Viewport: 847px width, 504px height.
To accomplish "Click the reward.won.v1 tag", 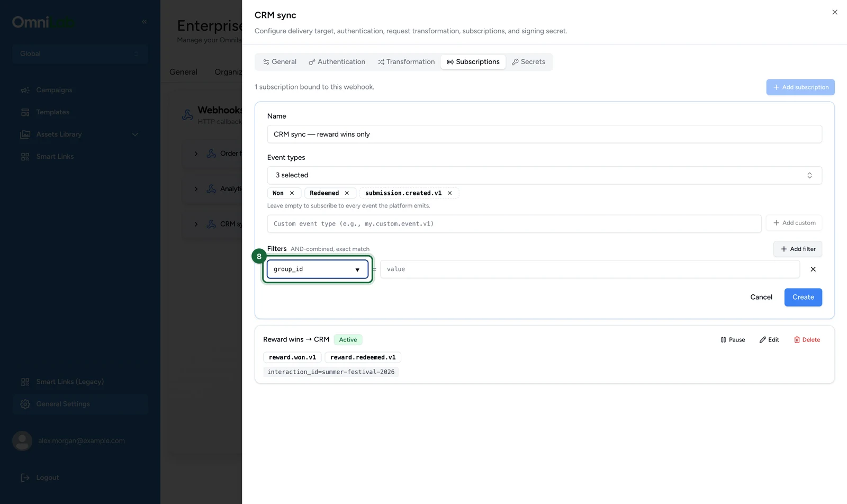I will pyautogui.click(x=292, y=357).
